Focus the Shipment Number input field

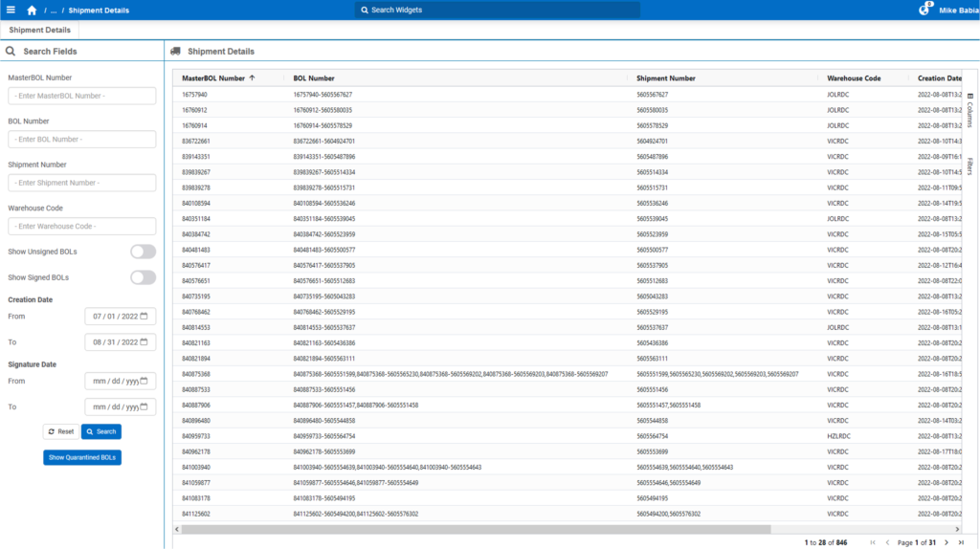[82, 183]
